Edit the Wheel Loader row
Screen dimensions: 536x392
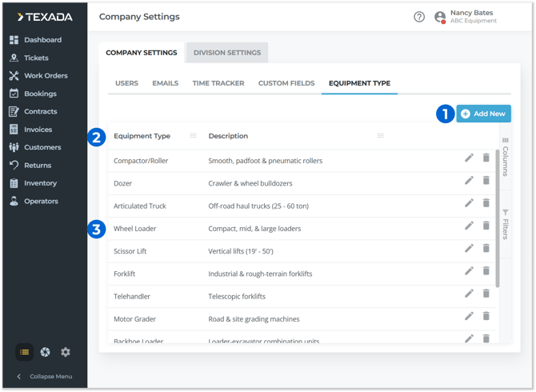coord(470,226)
